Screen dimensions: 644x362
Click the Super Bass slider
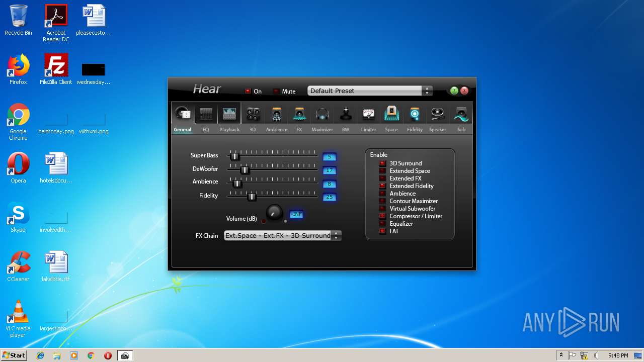click(272, 156)
